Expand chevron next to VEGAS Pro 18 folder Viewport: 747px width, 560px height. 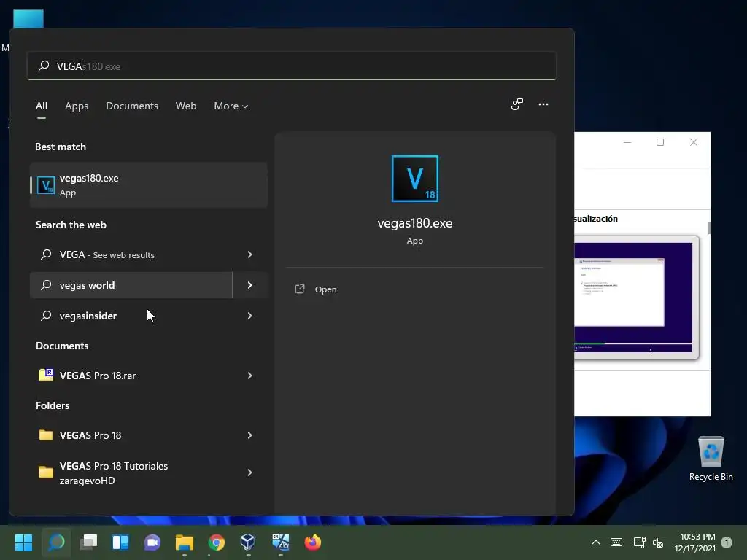coord(249,435)
